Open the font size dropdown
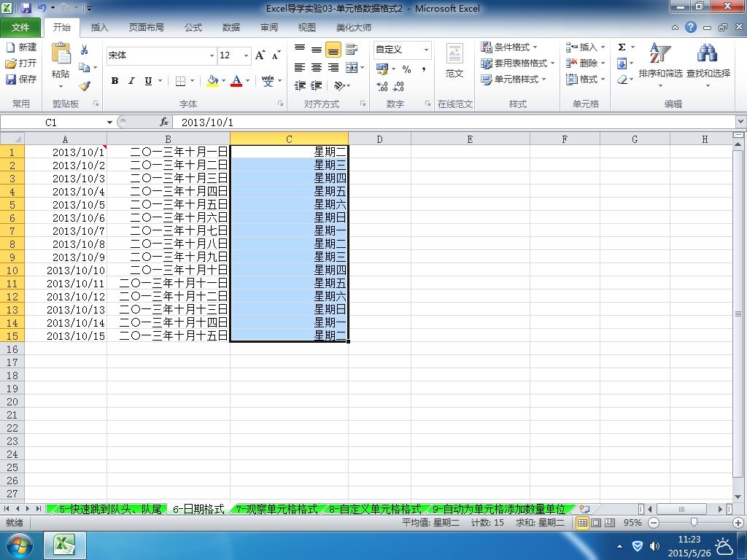747x560 pixels. 246,55
